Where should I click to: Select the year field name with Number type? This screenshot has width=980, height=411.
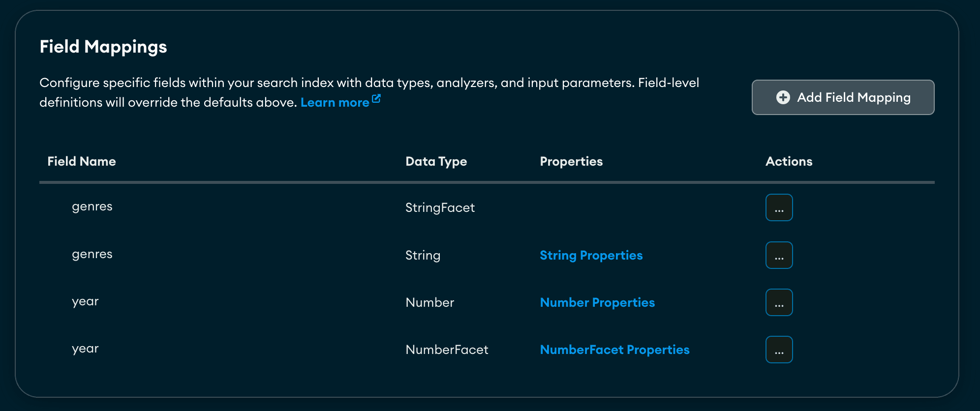point(85,301)
